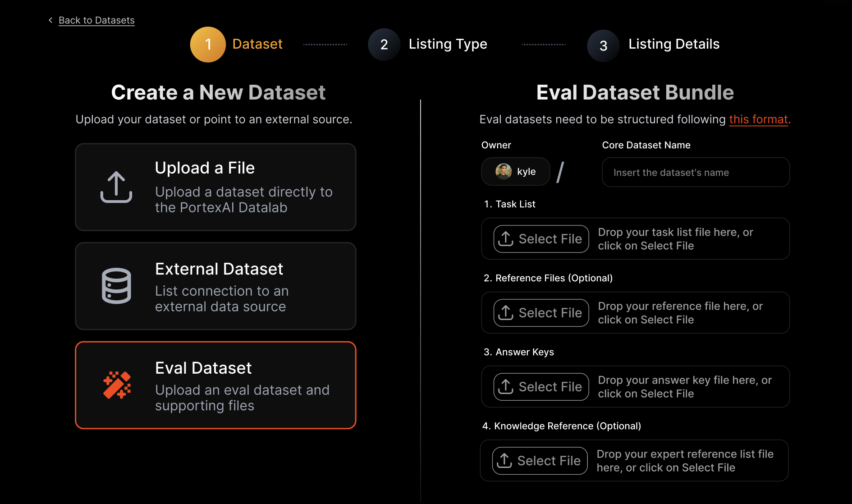Choose the Upload a File option card
Screen dimensions: 852x504
click(215, 187)
